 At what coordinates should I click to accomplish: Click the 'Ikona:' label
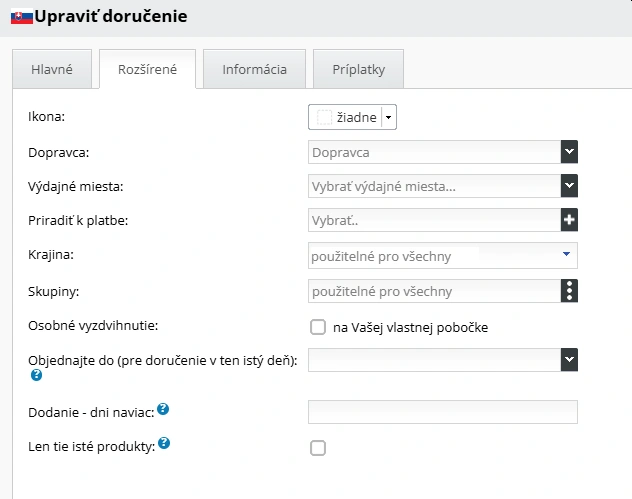(46, 116)
